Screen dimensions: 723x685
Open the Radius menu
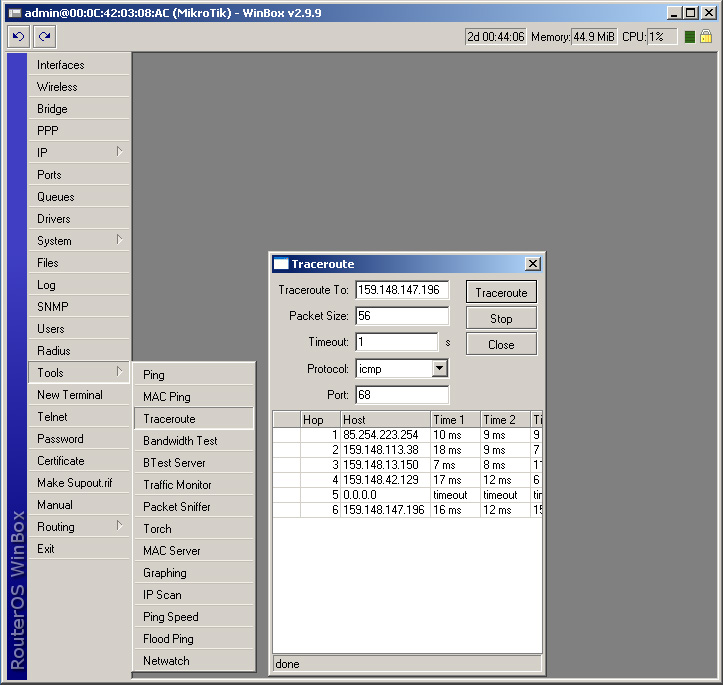coord(79,351)
